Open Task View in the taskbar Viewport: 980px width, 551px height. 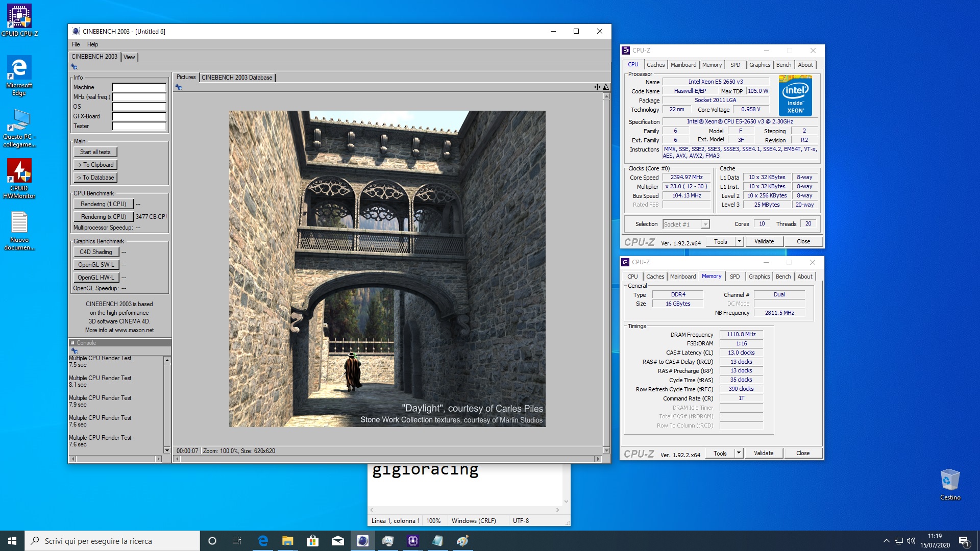[x=237, y=541]
